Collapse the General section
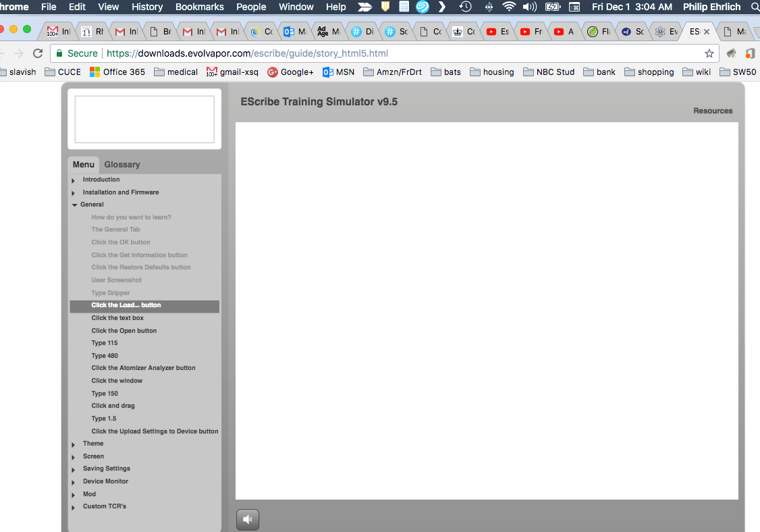Viewport: 760px width, 532px height. pyautogui.click(x=92, y=205)
